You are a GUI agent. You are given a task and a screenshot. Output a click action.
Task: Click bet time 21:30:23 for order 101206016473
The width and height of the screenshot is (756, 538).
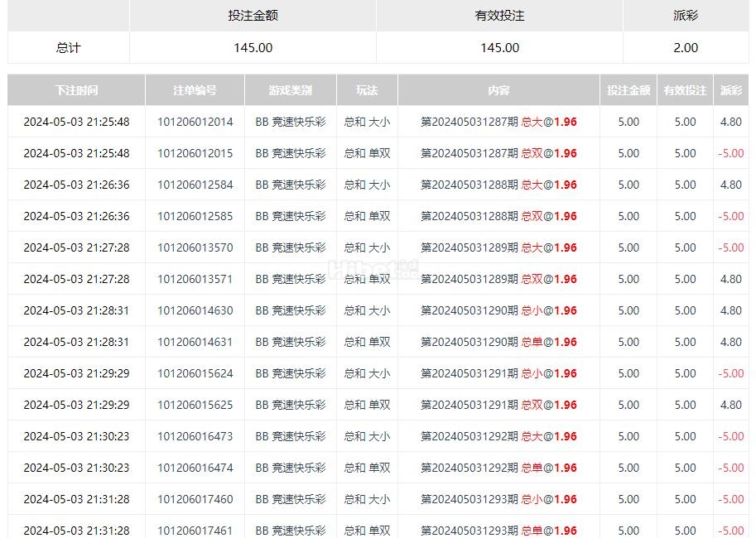pos(76,436)
